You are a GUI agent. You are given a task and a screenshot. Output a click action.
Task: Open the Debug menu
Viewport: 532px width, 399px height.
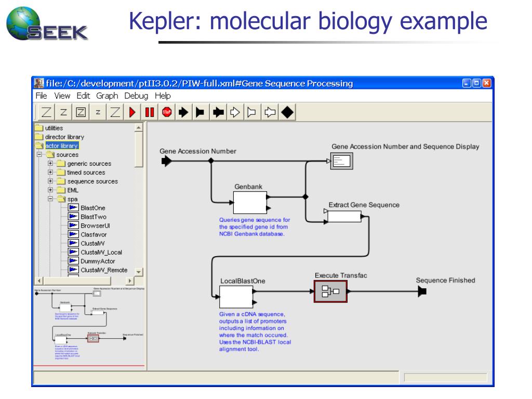pos(136,96)
